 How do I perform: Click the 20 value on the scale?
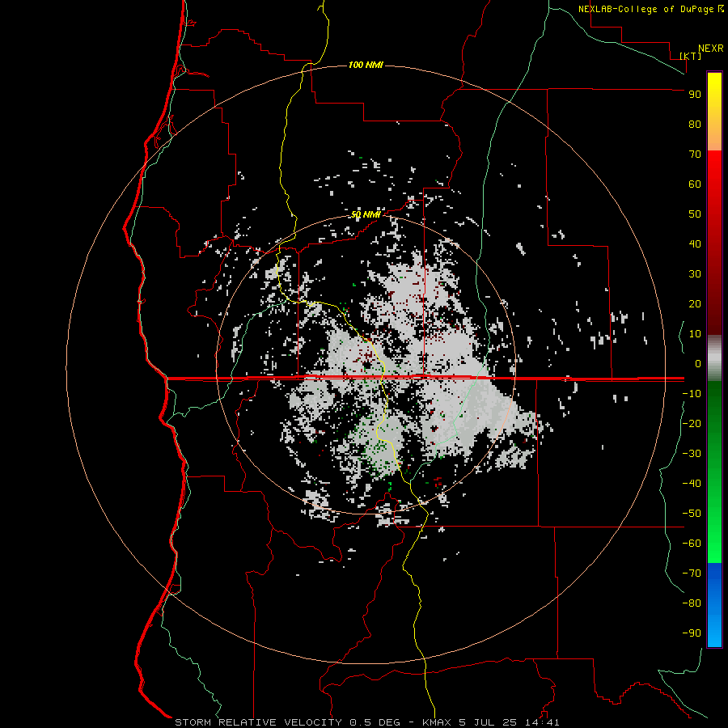pyautogui.click(x=695, y=304)
